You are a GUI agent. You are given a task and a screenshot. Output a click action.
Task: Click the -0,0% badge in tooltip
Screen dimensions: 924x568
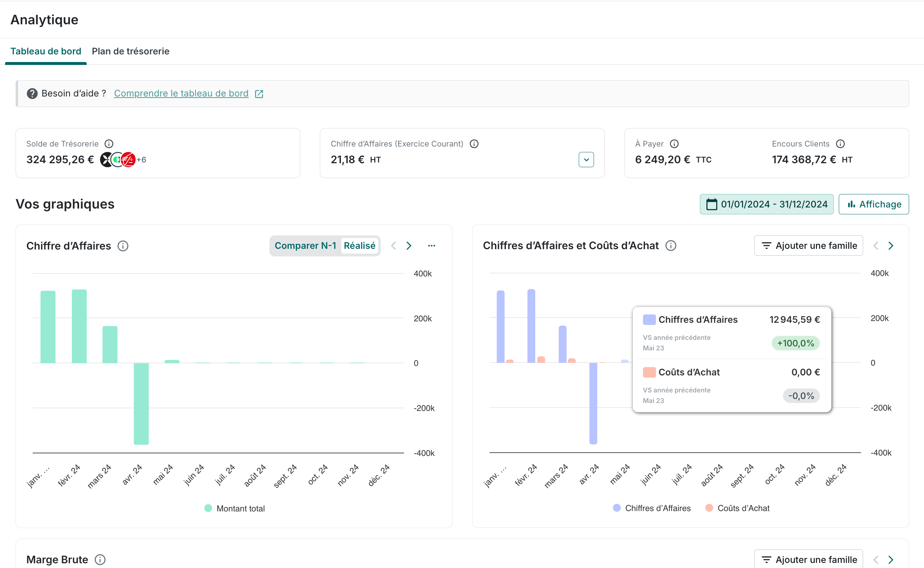[801, 396]
